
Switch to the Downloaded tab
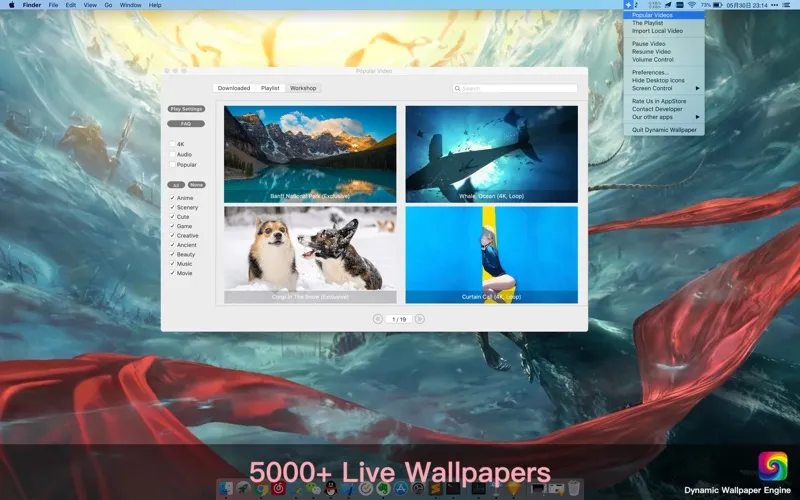coord(234,88)
